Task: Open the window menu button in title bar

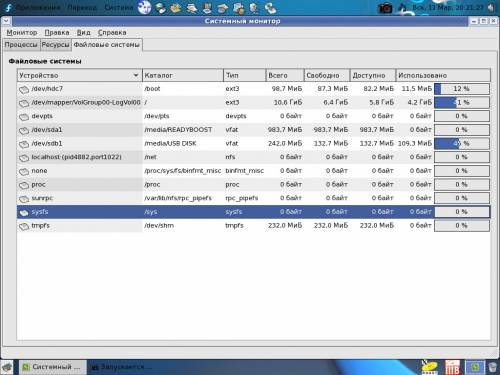Action: 6,21
